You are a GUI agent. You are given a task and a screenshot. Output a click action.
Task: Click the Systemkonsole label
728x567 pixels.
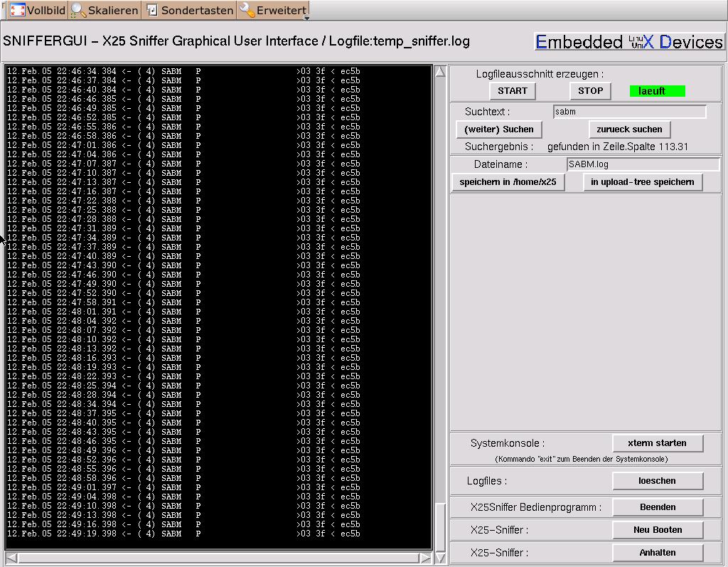(x=507, y=443)
